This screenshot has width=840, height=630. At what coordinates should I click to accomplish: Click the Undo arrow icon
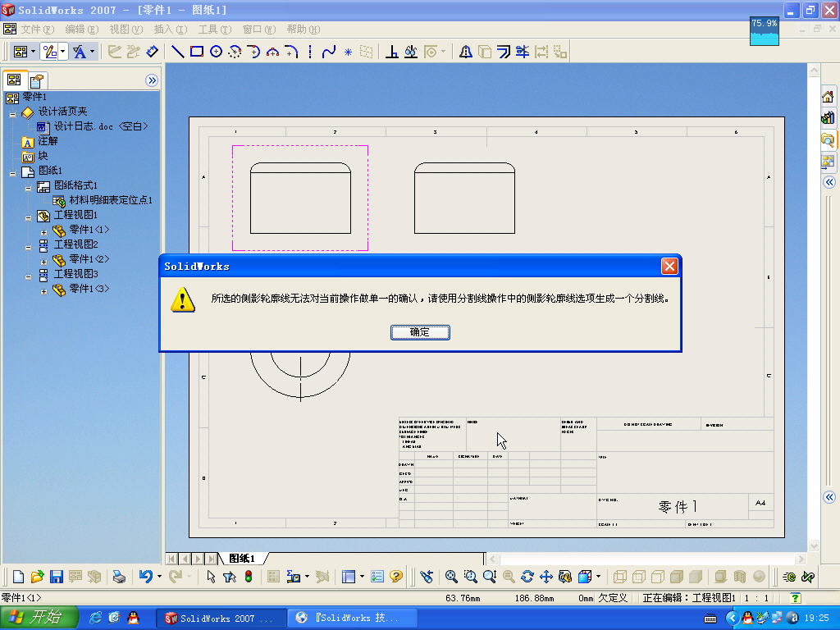(146, 577)
